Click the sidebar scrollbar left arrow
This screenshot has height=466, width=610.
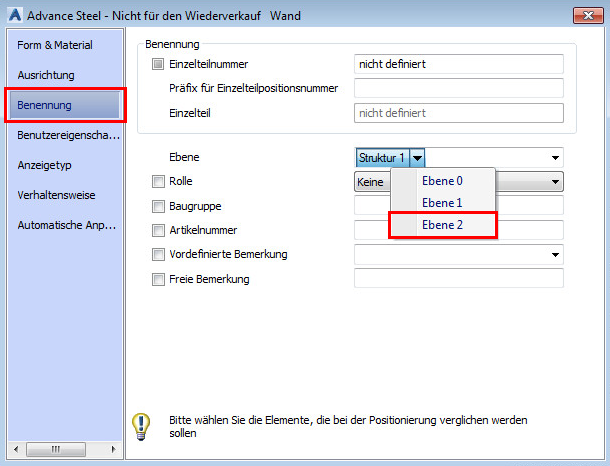(x=16, y=449)
